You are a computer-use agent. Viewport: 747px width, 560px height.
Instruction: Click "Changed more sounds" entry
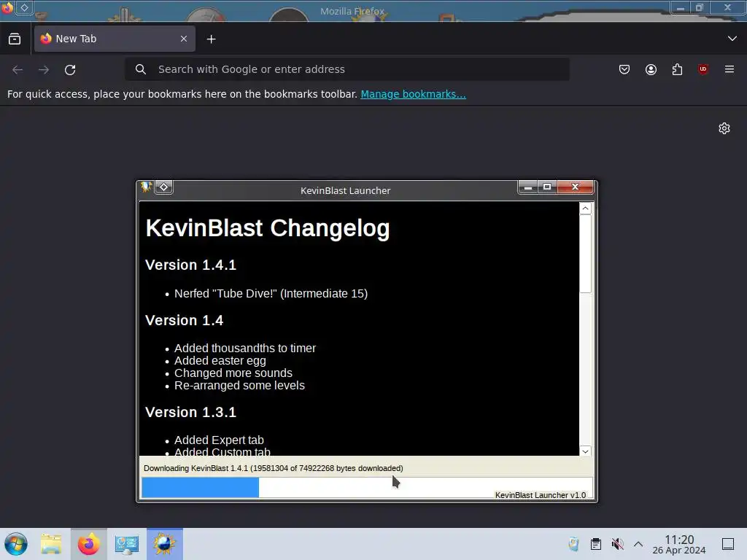[233, 373]
